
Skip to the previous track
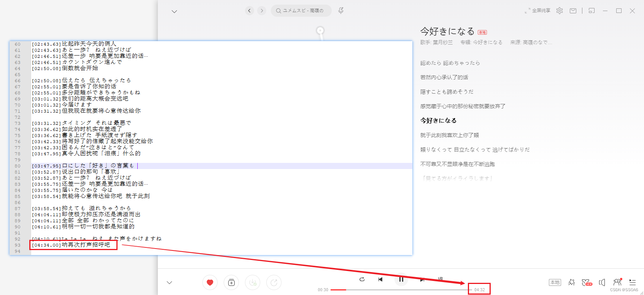tap(380, 279)
